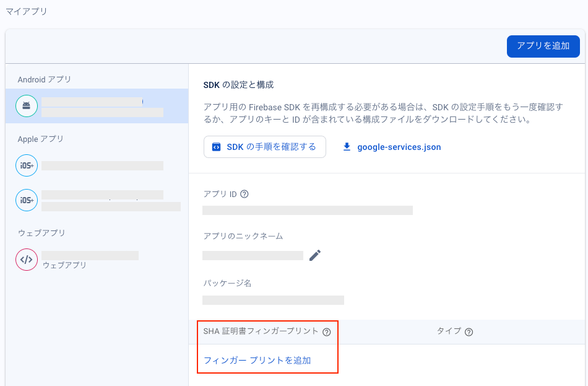This screenshot has height=386, width=588.
Task: Click help icon next to タイプ
Action: [x=469, y=332]
